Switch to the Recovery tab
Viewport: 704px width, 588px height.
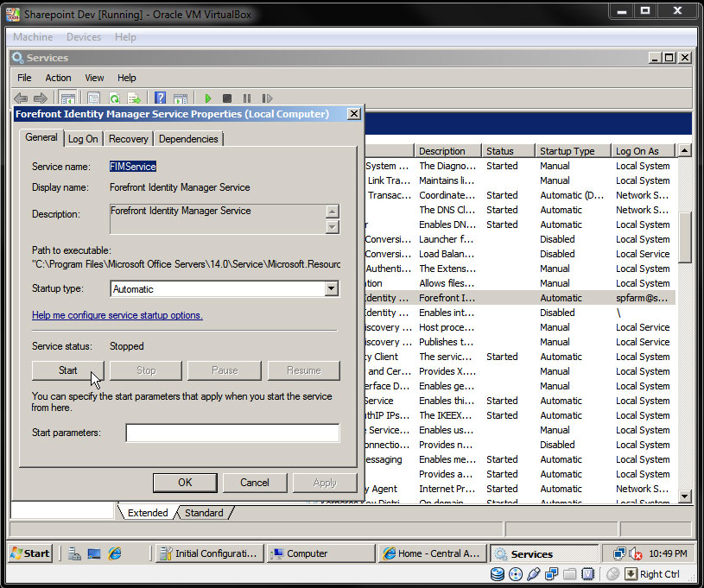129,139
